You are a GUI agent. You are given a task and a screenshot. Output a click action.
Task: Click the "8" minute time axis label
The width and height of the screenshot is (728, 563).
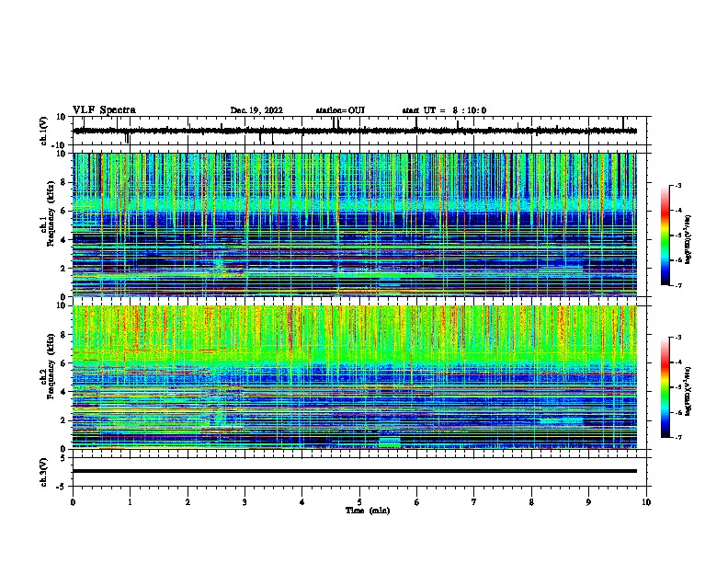tap(531, 502)
